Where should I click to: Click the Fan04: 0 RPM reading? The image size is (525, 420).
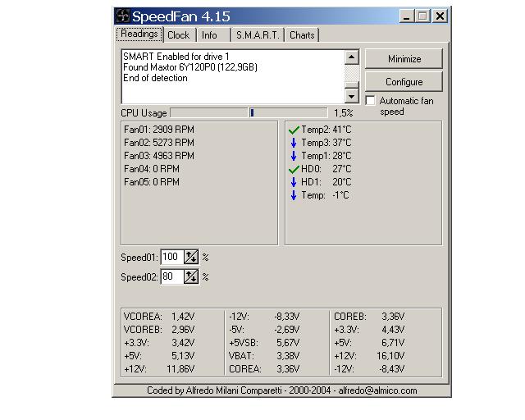[152, 169]
